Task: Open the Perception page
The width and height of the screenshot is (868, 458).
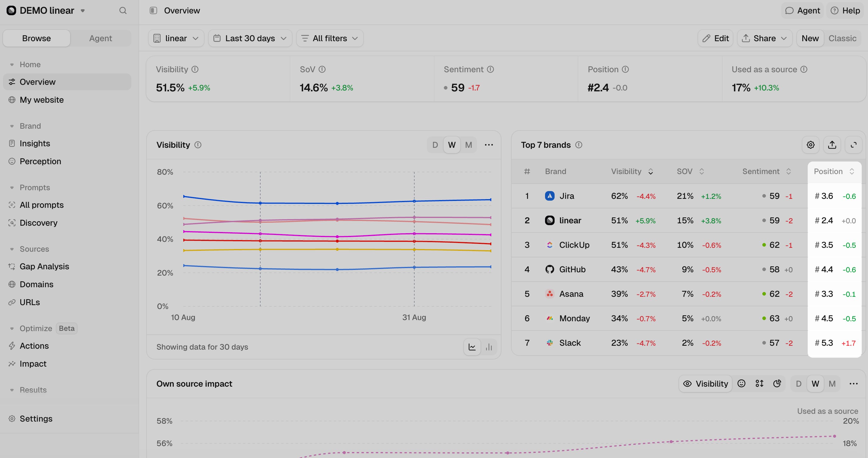Action: (x=67, y=161)
